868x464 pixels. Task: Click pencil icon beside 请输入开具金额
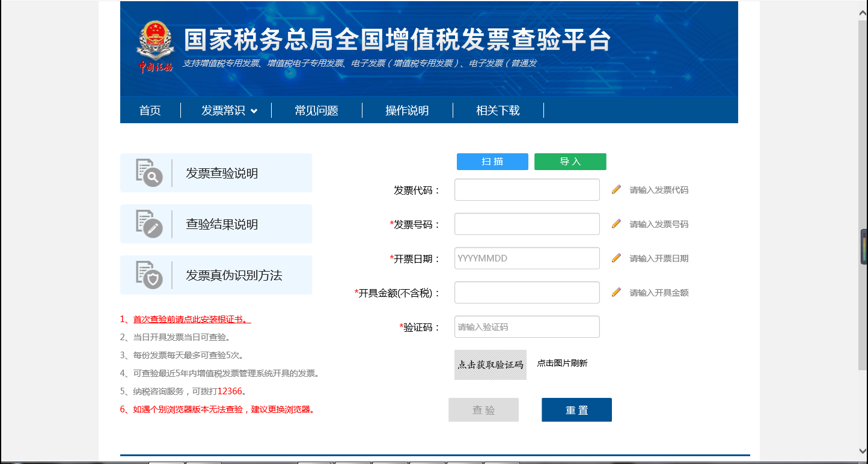[616, 292]
